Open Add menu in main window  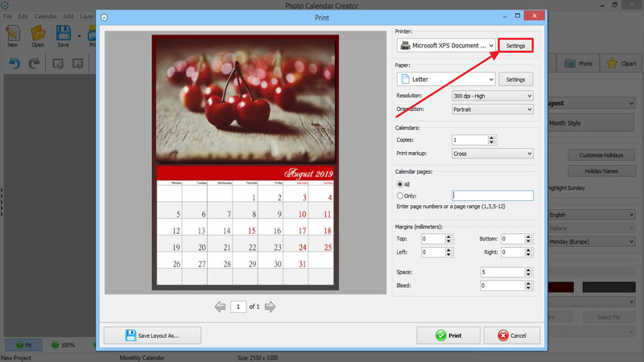pyautogui.click(x=68, y=16)
